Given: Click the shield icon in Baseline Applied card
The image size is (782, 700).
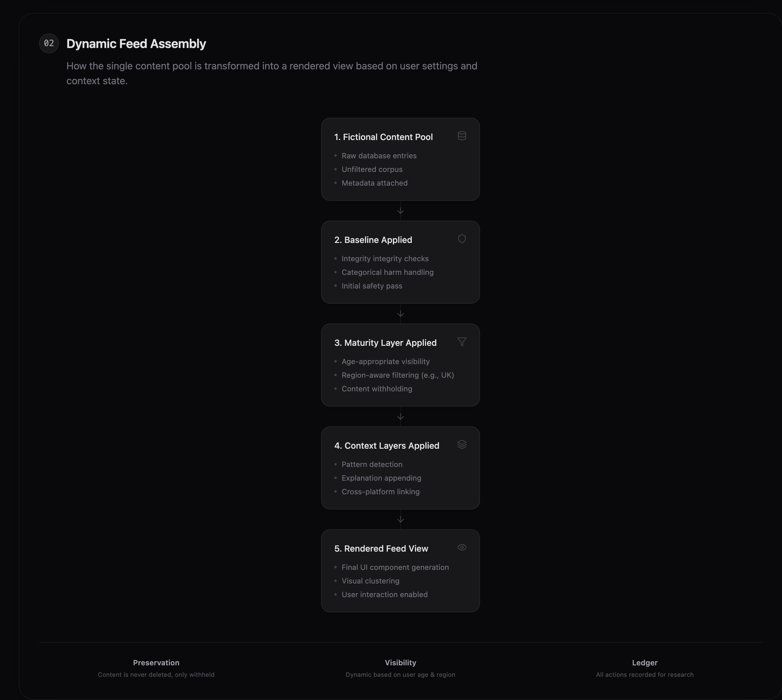Looking at the screenshot, I should (462, 239).
